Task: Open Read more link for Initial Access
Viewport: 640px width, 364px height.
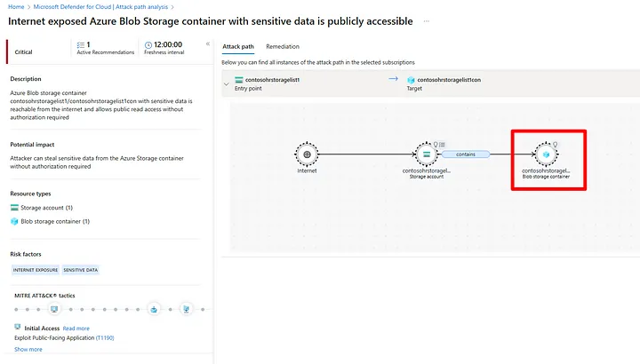Action: click(76, 328)
